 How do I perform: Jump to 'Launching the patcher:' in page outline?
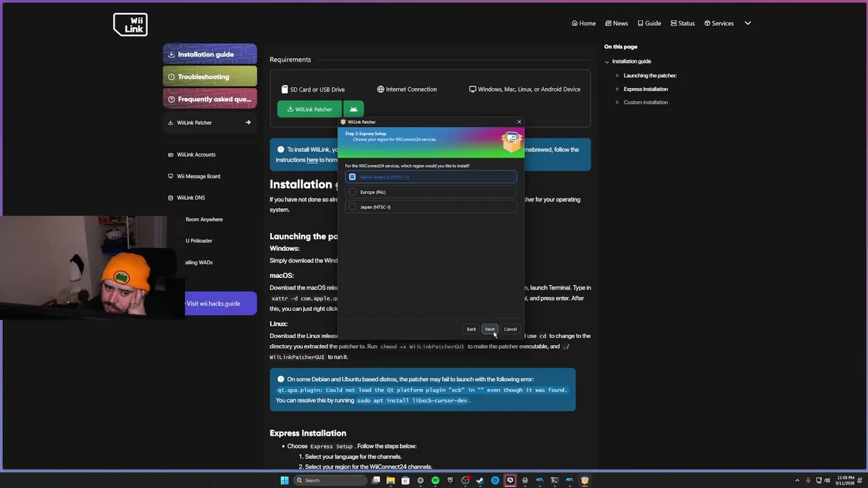point(650,76)
